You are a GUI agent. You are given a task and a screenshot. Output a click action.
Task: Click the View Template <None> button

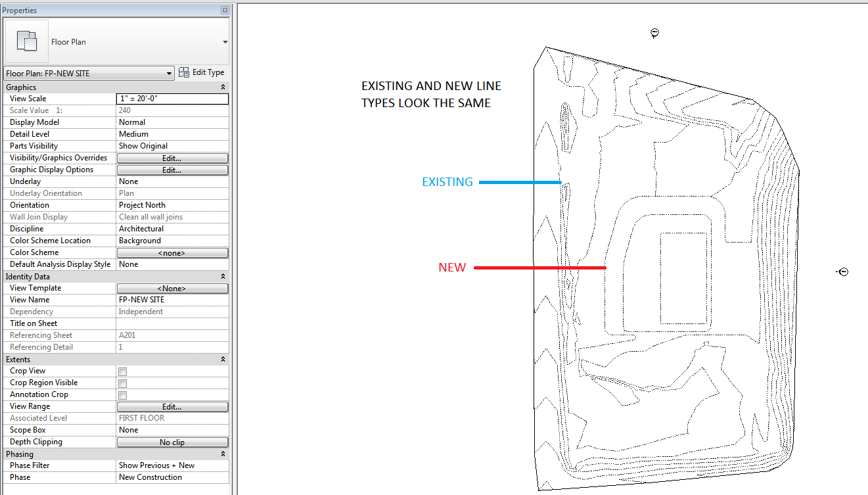point(172,288)
